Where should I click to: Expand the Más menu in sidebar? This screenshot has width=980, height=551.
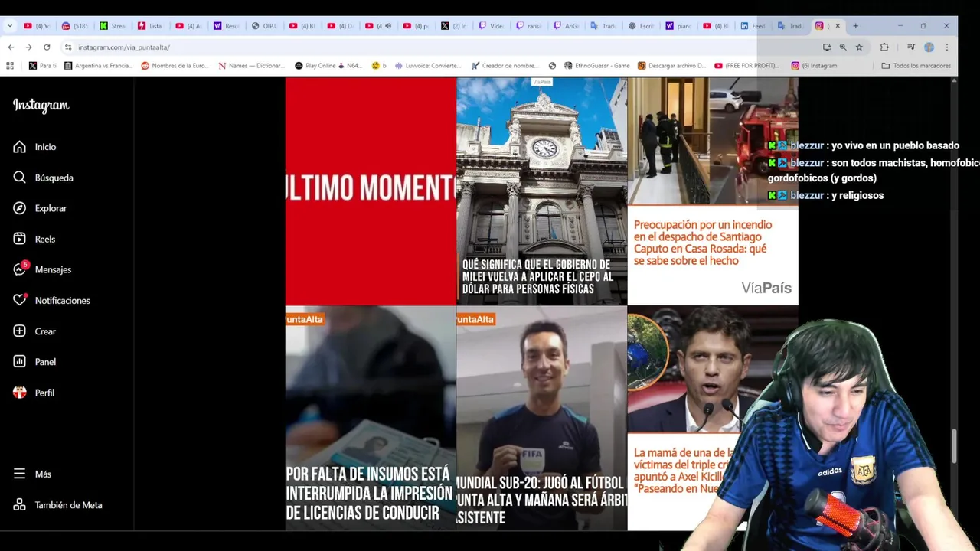pos(32,474)
